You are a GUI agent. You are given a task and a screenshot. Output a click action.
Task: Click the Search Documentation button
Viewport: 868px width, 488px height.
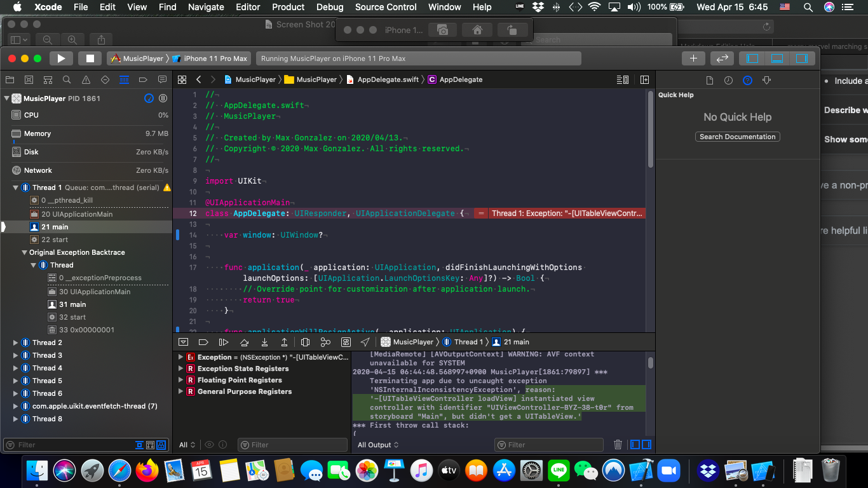(x=737, y=137)
